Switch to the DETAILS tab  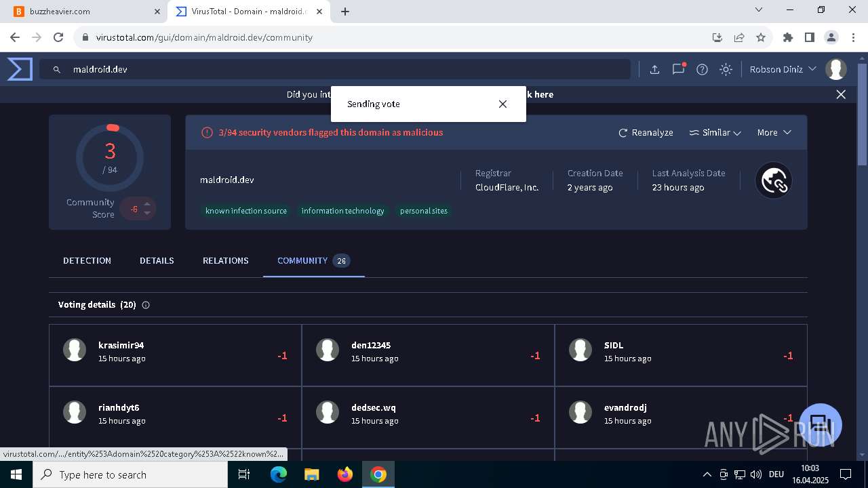click(x=157, y=260)
